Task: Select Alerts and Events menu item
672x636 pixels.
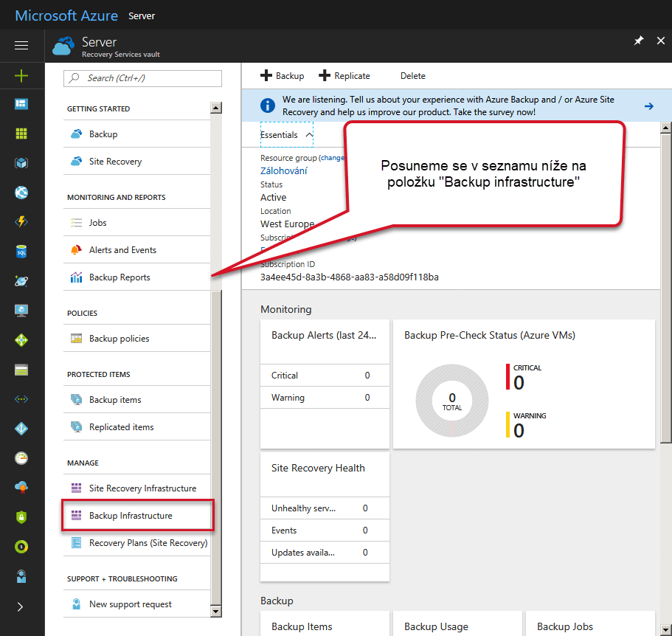Action: point(136,250)
